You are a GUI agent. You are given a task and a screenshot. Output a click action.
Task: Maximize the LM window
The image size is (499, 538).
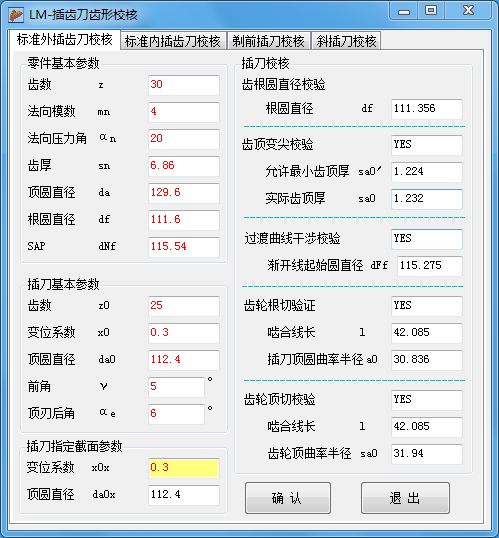(x=431, y=11)
